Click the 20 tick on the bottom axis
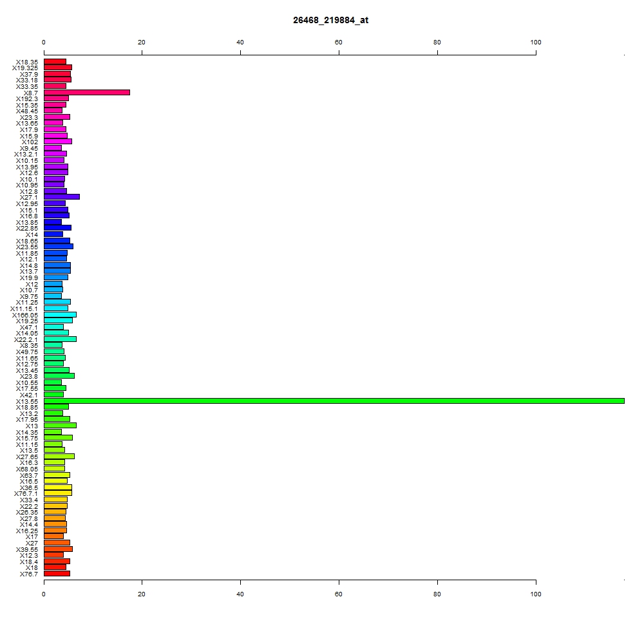 [x=142, y=594]
